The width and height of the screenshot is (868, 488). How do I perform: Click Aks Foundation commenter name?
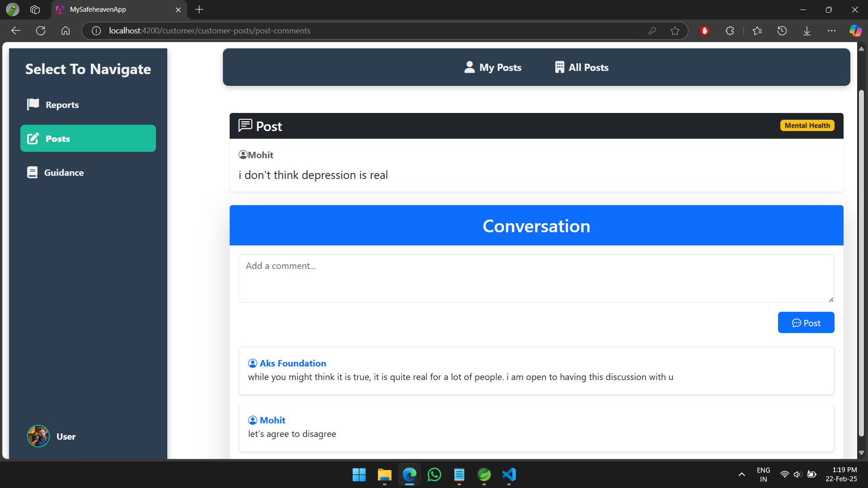coord(292,363)
